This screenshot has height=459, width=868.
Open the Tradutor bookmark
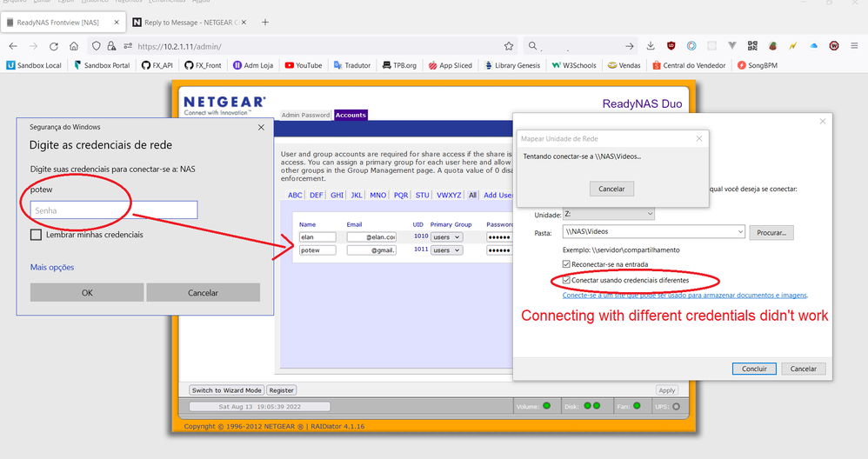tap(352, 65)
